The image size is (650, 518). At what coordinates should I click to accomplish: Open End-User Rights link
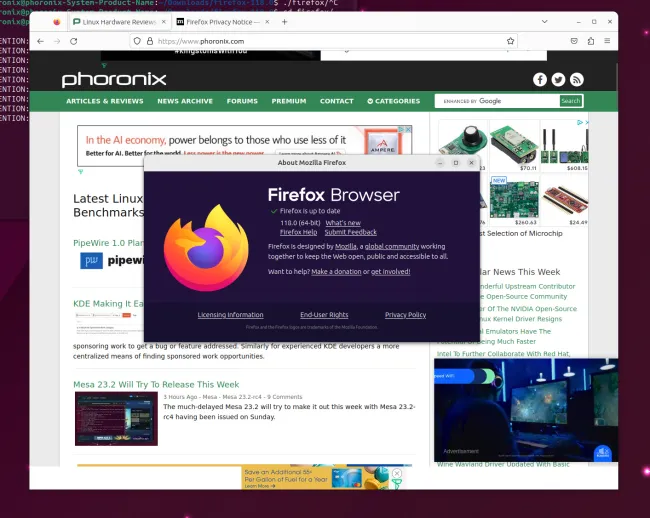click(x=324, y=315)
